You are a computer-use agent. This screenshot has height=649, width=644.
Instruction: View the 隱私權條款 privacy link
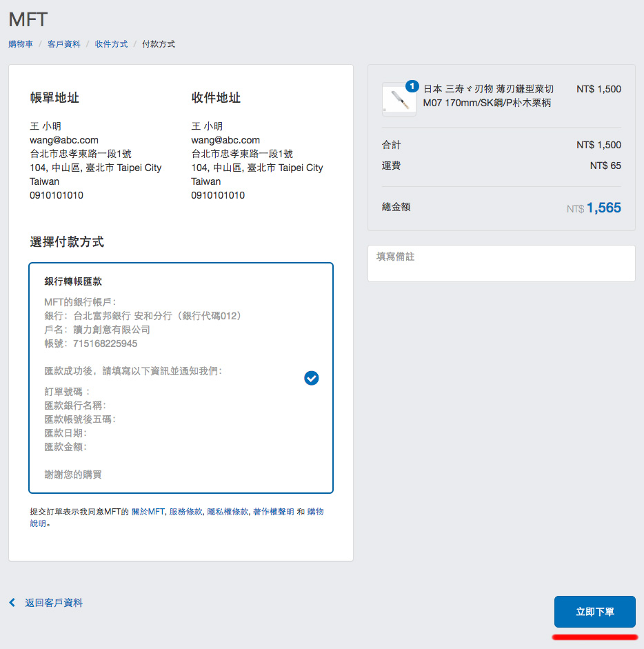point(228,512)
